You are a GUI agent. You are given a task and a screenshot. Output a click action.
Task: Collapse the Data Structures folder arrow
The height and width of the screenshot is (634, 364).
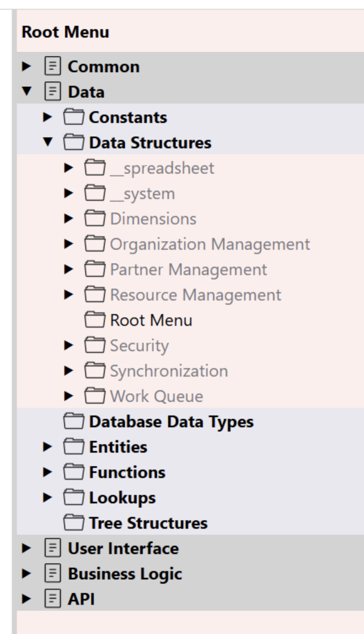pyautogui.click(x=48, y=142)
